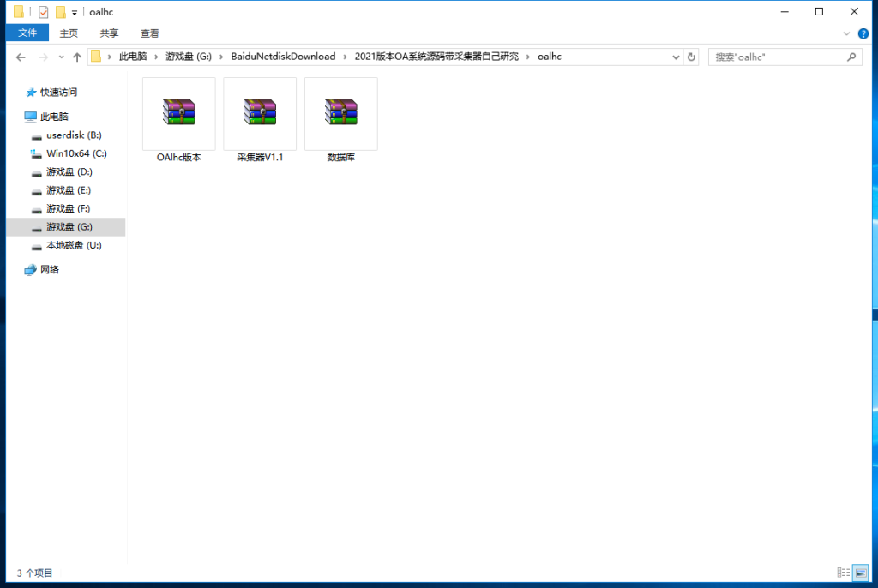Open the OAlhc版本 archive icon
The image size is (878, 588).
pyautogui.click(x=178, y=111)
